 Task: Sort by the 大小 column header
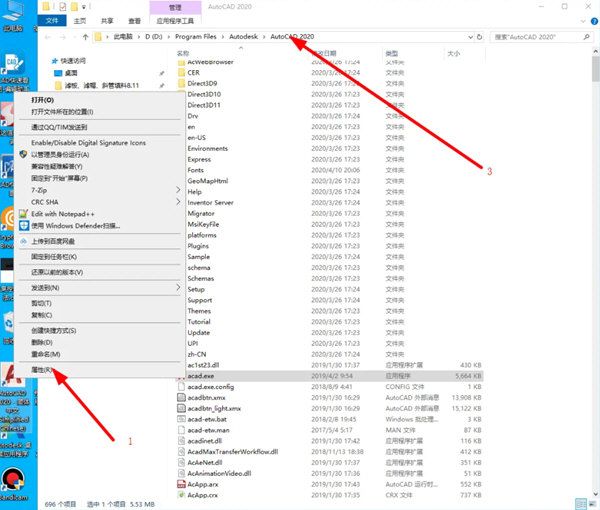click(x=454, y=53)
